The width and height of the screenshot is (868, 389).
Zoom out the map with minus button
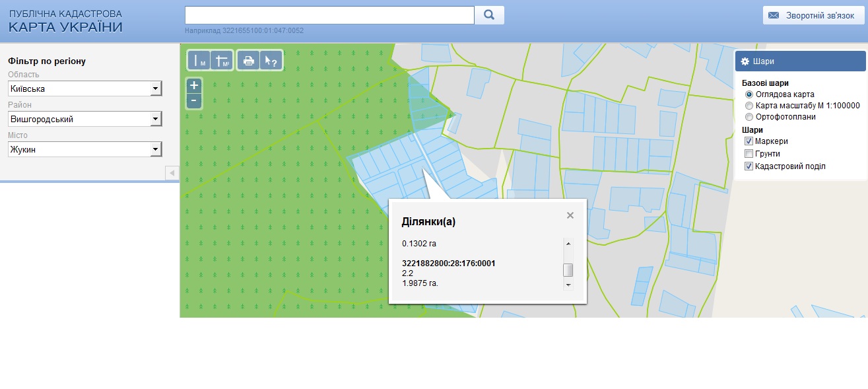click(x=194, y=100)
